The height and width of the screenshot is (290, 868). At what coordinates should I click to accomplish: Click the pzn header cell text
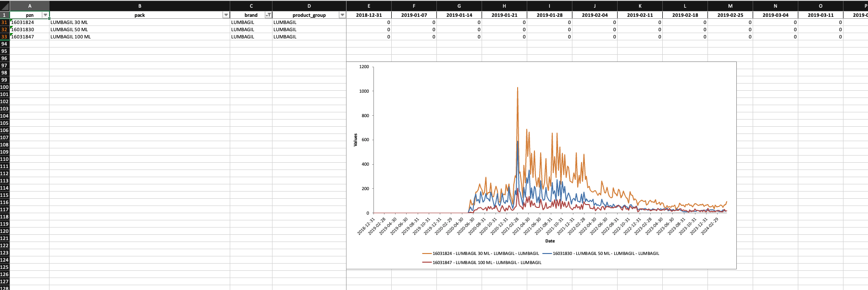tap(30, 15)
